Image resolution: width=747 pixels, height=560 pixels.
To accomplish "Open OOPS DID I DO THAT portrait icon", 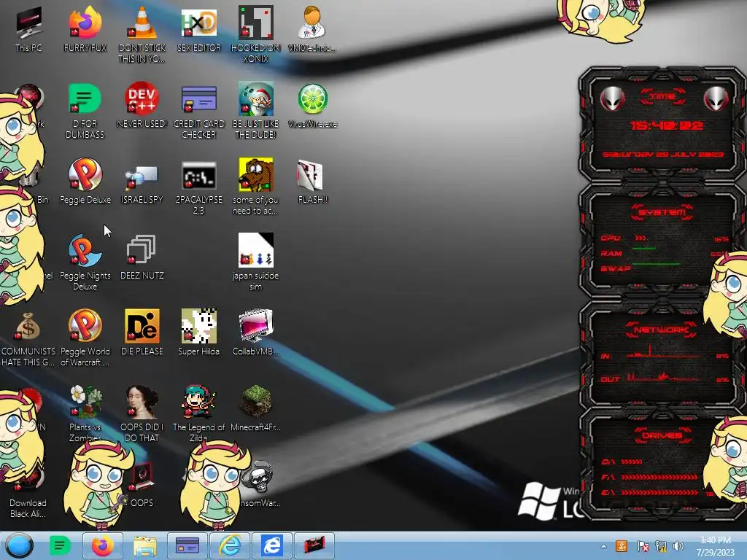I will click(x=142, y=413).
